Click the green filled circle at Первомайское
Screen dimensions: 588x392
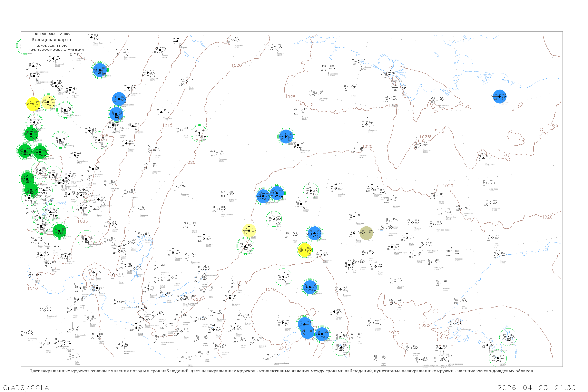tap(40, 152)
